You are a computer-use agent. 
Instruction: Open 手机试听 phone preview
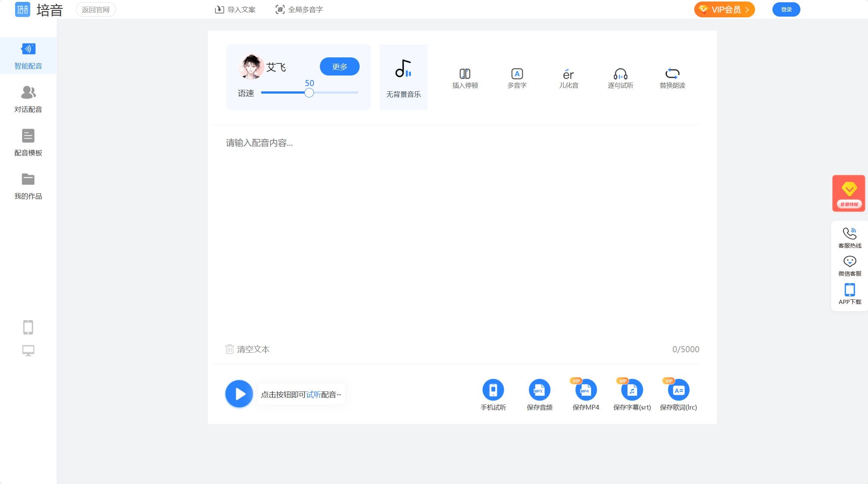(x=493, y=394)
